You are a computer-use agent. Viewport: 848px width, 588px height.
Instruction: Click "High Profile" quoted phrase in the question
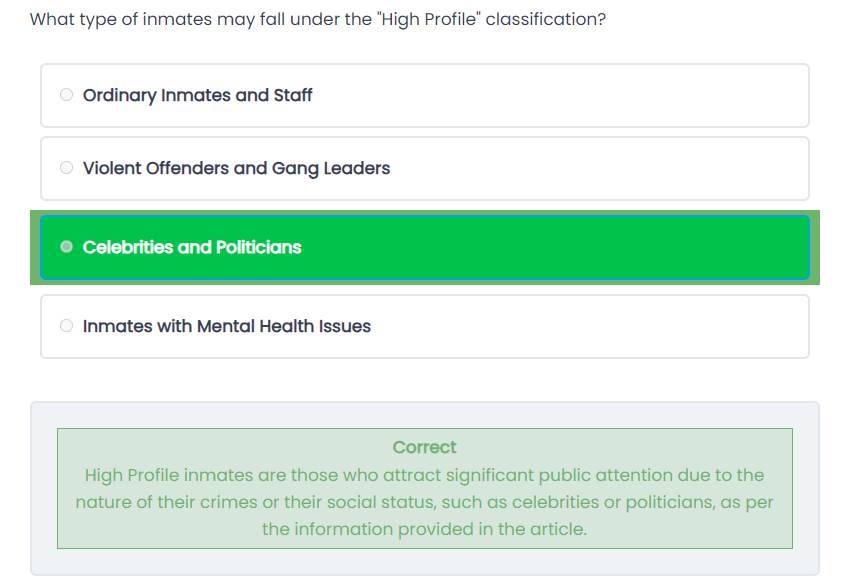[x=430, y=19]
